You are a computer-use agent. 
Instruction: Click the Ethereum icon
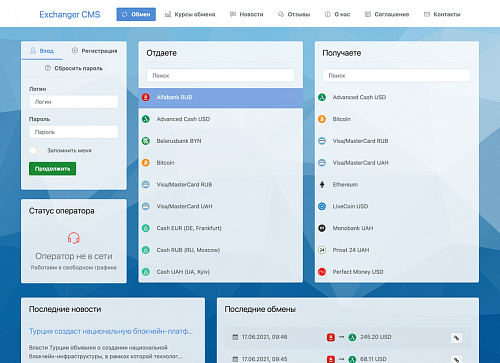tap(322, 185)
